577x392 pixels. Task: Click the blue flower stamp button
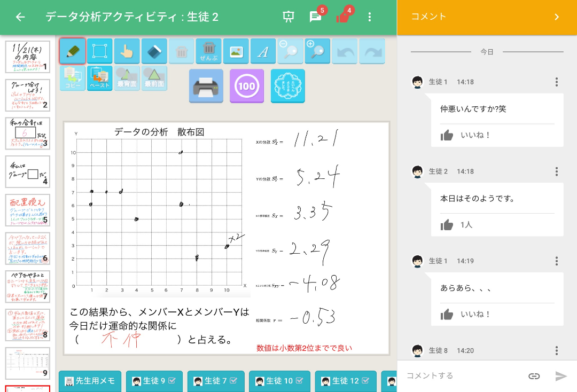click(x=288, y=86)
